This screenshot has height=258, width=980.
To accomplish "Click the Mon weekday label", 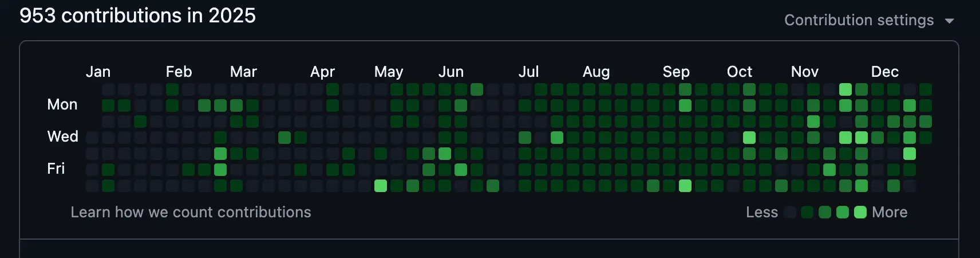I will [62, 104].
